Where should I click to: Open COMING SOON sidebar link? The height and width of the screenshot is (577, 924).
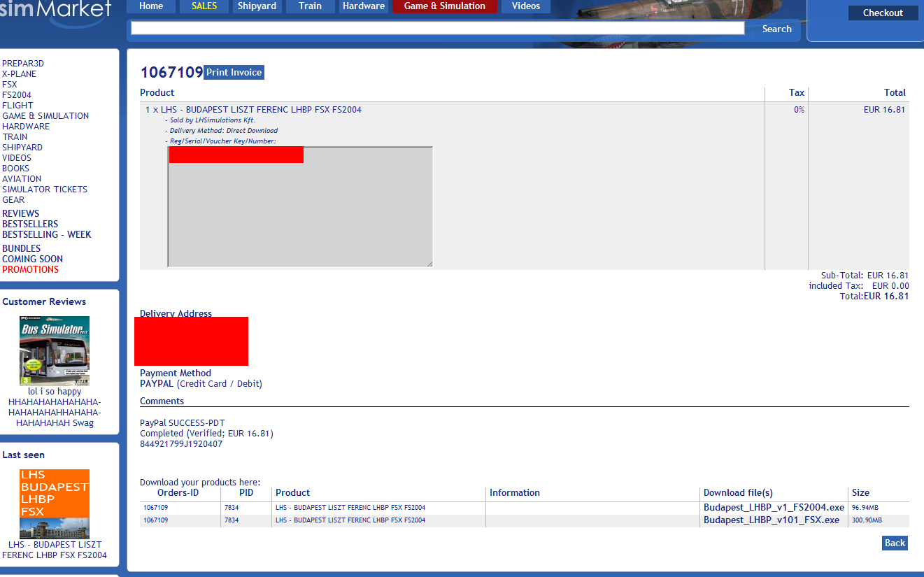[x=32, y=259]
